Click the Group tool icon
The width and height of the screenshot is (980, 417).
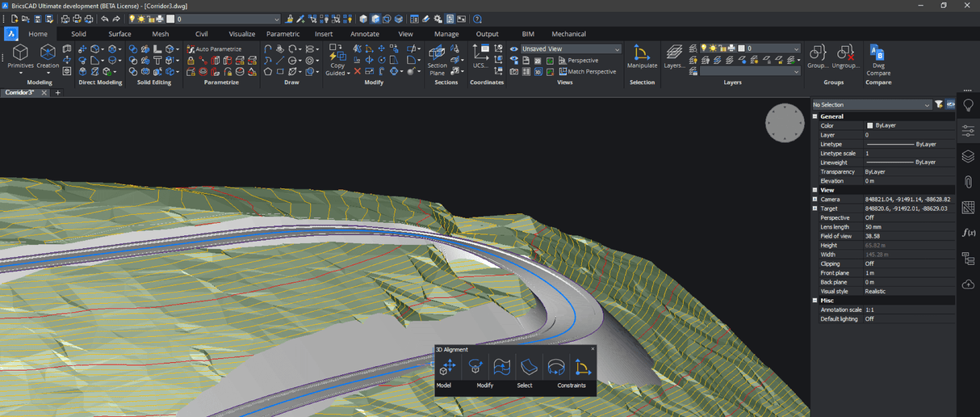[x=818, y=57]
